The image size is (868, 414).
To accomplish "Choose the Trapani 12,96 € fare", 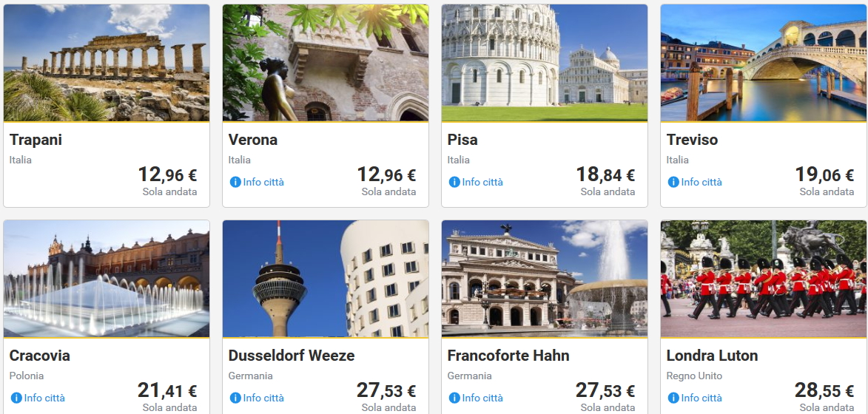I will pyautogui.click(x=167, y=174).
